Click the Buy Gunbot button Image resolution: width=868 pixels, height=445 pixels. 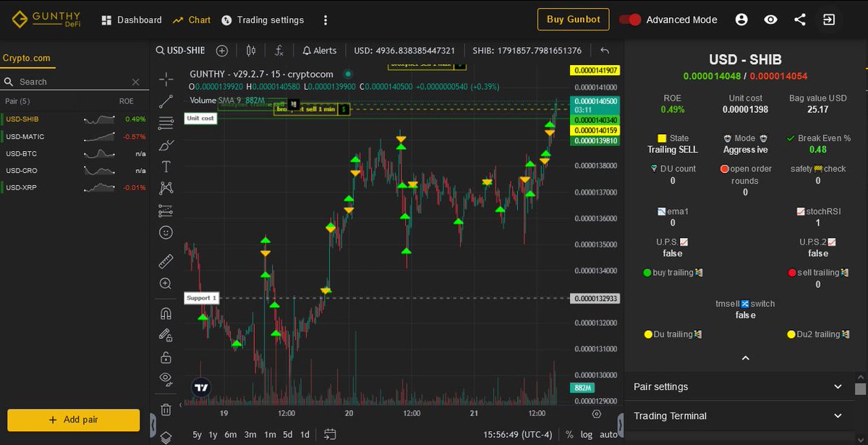[x=574, y=20]
